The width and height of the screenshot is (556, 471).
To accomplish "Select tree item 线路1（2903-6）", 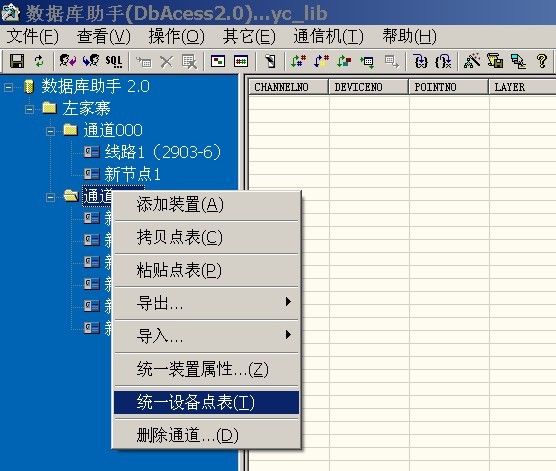I will 163,152.
